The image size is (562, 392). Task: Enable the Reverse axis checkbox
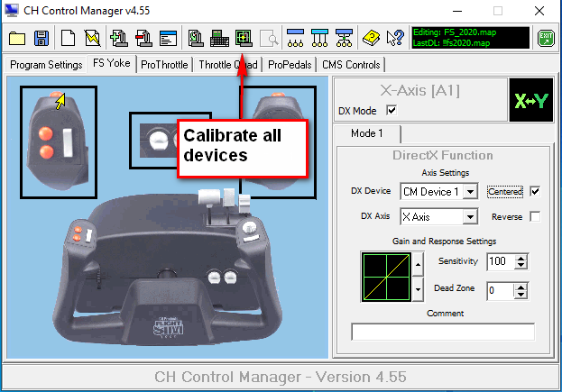tap(536, 216)
